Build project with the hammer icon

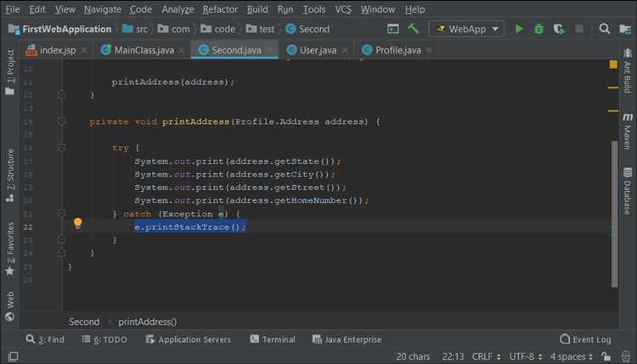[x=413, y=29]
